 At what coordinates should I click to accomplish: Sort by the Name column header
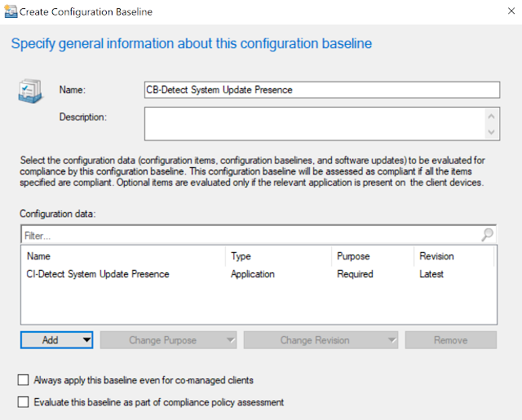(122, 256)
